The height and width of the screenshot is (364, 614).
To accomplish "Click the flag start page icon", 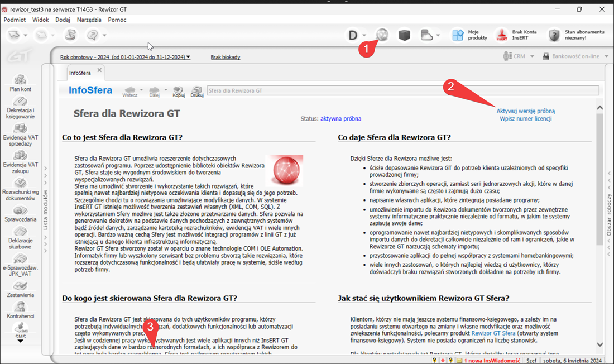I will click(70, 35).
